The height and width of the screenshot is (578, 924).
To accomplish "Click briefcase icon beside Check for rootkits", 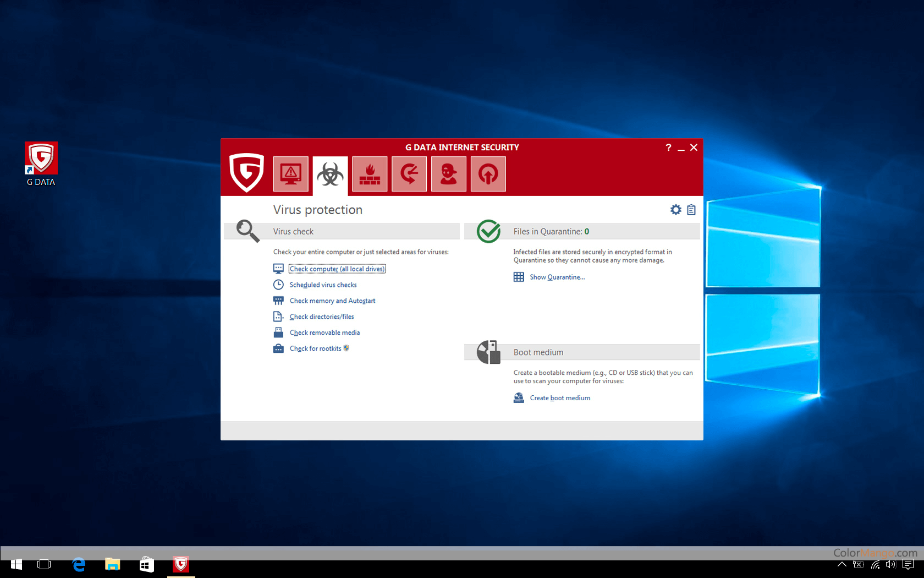I will coord(278,348).
